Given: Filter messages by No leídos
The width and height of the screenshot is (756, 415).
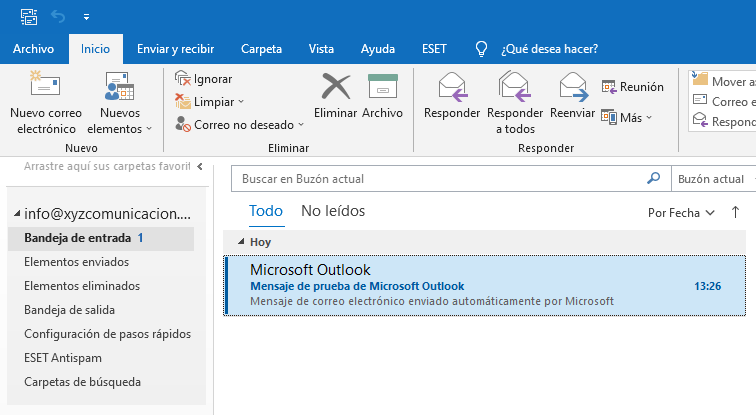Looking at the screenshot, I should [333, 211].
